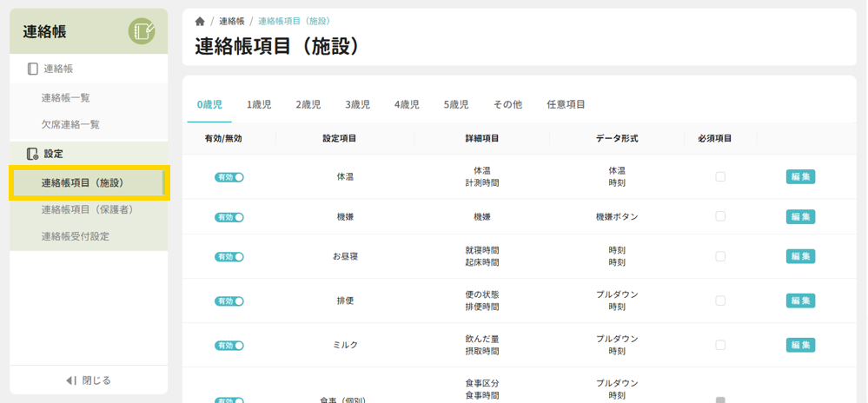Check the 必須項目 box for 体温
Viewport: 868px width, 403px height.
720,177
